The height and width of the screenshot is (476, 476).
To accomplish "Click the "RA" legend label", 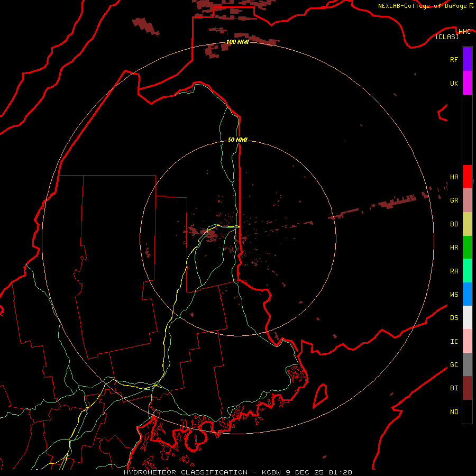I will click(454, 271).
